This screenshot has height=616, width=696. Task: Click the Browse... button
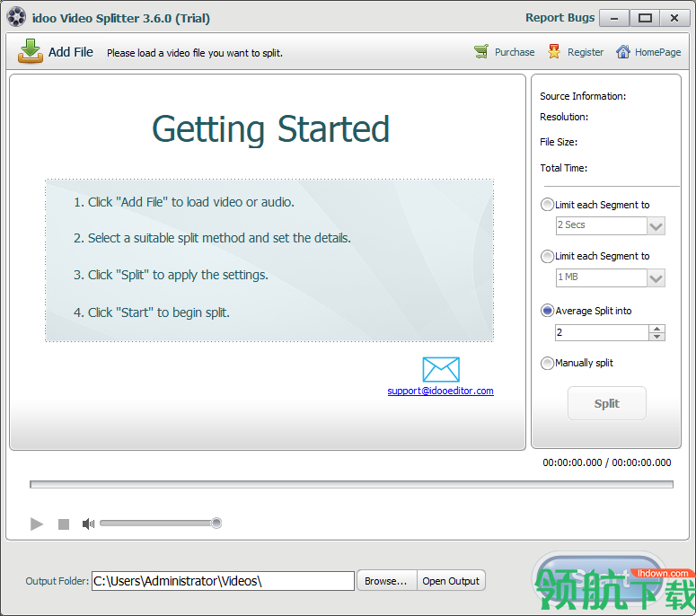click(x=386, y=581)
